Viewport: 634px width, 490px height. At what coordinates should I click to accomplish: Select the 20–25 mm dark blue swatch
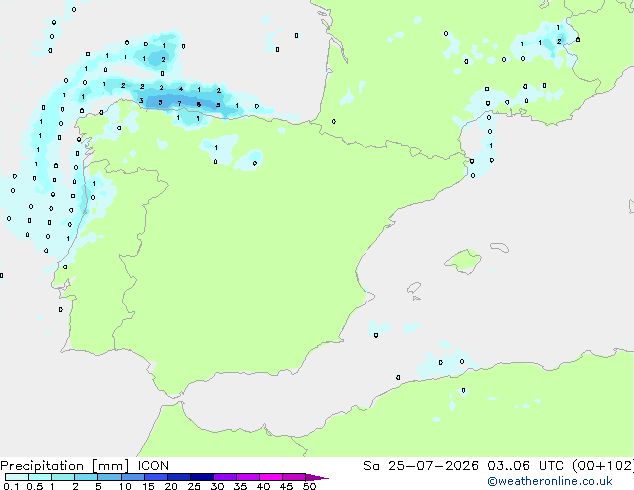coord(178,477)
